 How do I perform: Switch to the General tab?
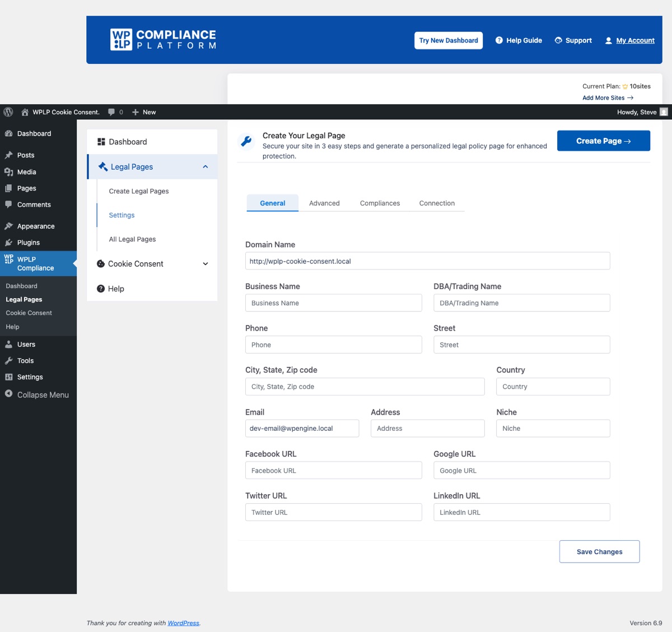[273, 203]
